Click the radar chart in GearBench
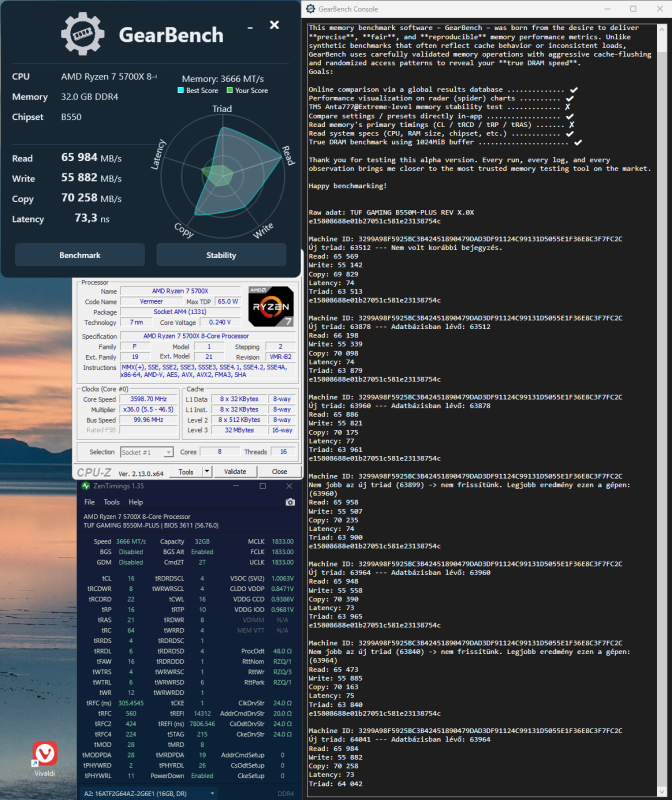The image size is (672, 800). click(x=222, y=176)
